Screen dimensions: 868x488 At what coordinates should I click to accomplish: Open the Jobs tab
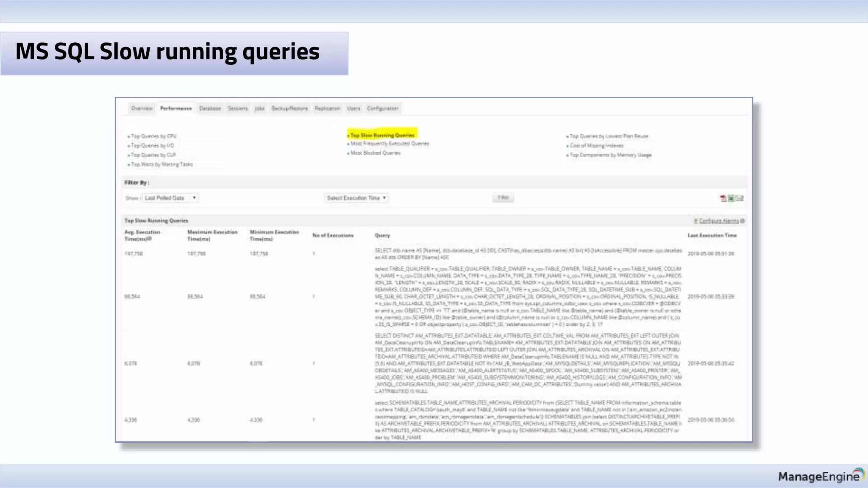point(259,108)
